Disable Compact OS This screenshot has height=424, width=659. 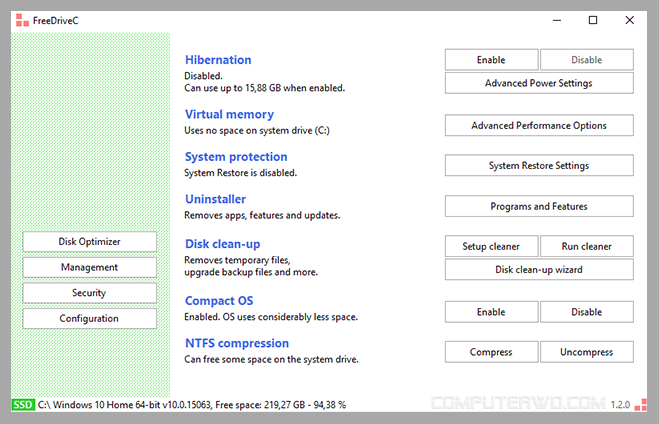click(586, 312)
